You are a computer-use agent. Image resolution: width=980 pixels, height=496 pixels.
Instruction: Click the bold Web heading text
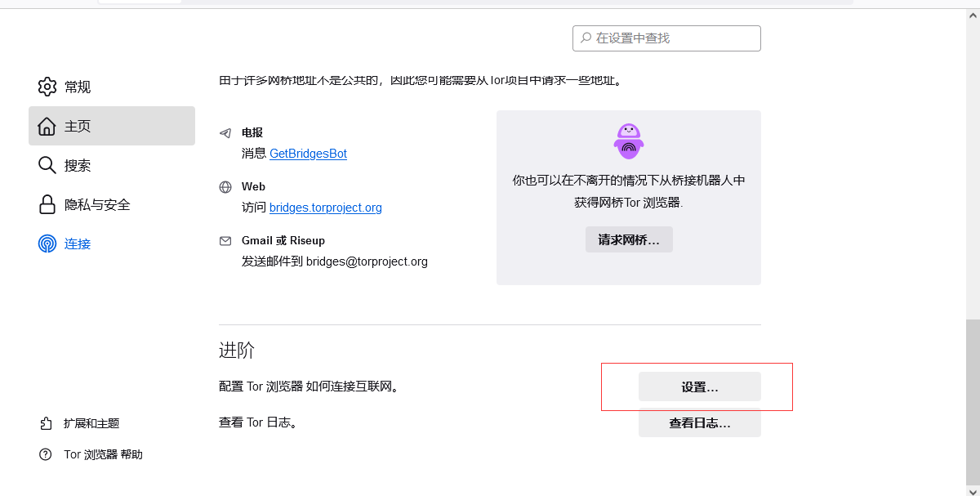tap(253, 186)
